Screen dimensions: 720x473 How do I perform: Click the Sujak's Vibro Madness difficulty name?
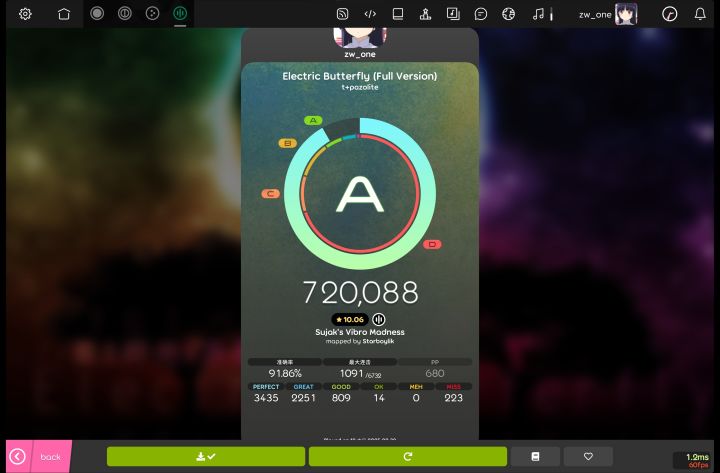(x=360, y=332)
